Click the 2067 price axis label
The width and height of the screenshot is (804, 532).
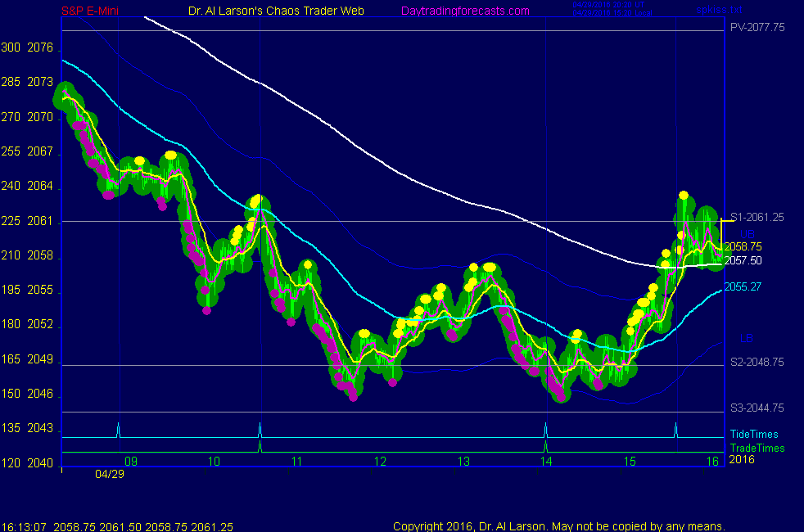[x=40, y=151]
